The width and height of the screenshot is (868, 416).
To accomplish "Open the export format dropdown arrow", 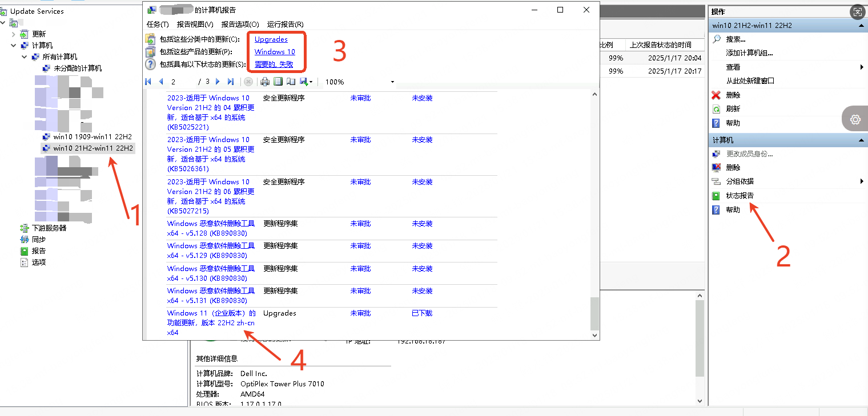I will point(311,82).
